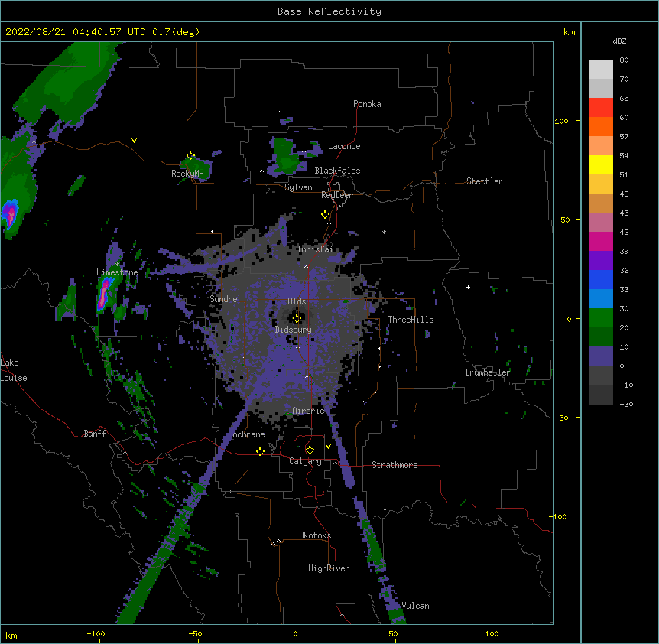Click the Lacombe town label
Screen dimensions: 659x644
(x=344, y=146)
